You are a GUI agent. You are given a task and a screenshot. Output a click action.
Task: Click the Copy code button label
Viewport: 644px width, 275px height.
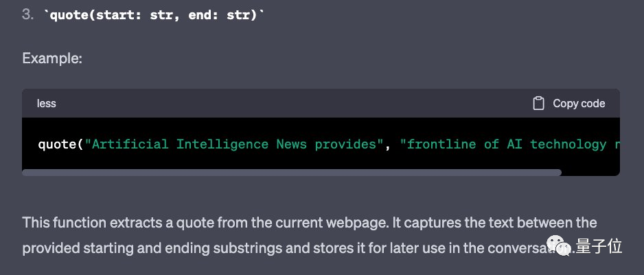(x=579, y=104)
